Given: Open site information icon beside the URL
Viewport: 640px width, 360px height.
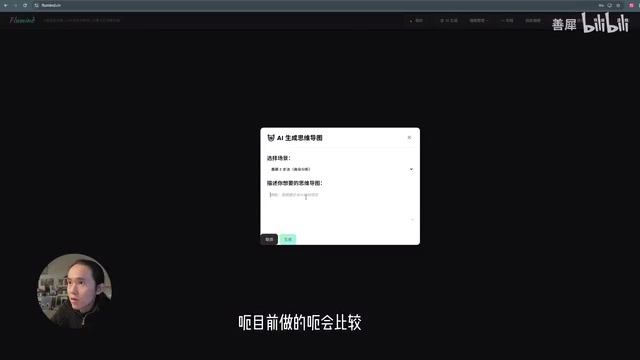Looking at the screenshot, I should coord(37,5).
